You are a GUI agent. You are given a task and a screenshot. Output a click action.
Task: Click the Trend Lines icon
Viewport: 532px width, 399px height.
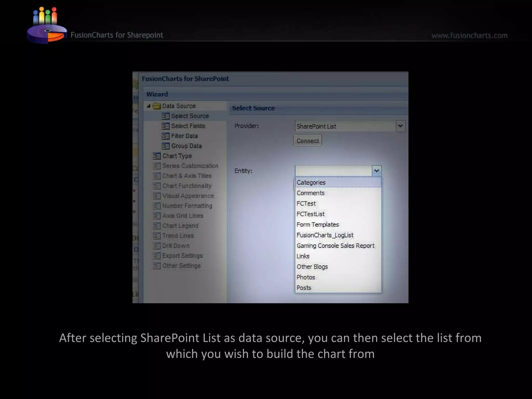point(157,236)
